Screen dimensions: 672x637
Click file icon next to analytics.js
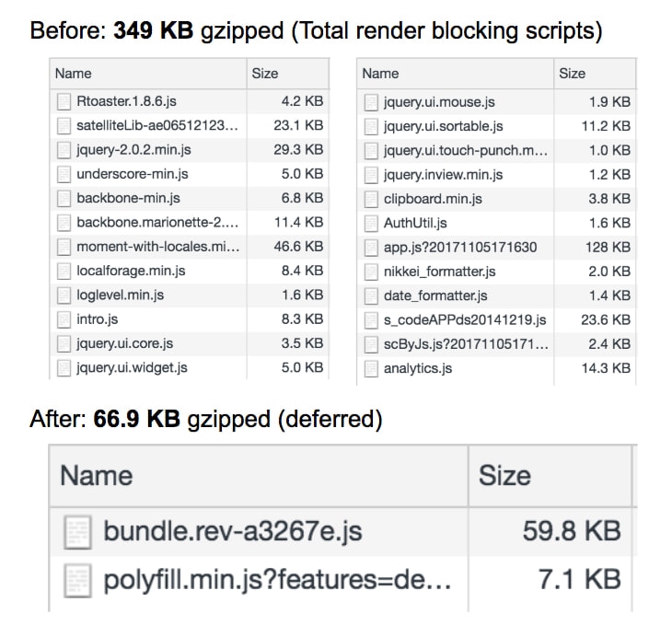tap(371, 368)
